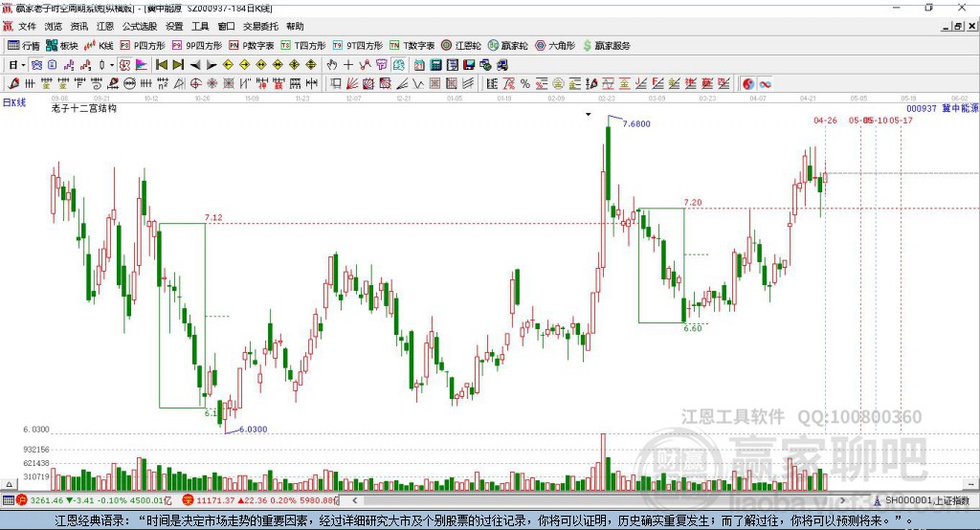Open 赢家服务 with the dollar icon
This screenshot has height=530, width=980.
[x=606, y=46]
